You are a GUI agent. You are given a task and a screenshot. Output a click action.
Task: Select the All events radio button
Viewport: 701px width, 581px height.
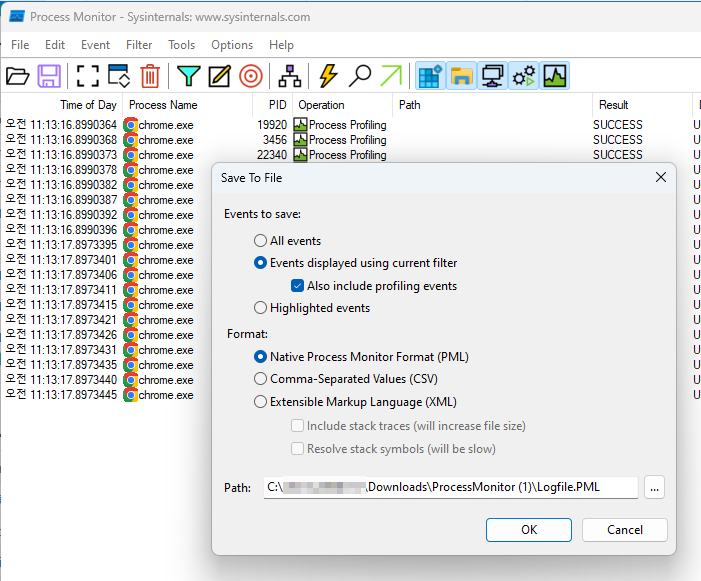coord(260,241)
